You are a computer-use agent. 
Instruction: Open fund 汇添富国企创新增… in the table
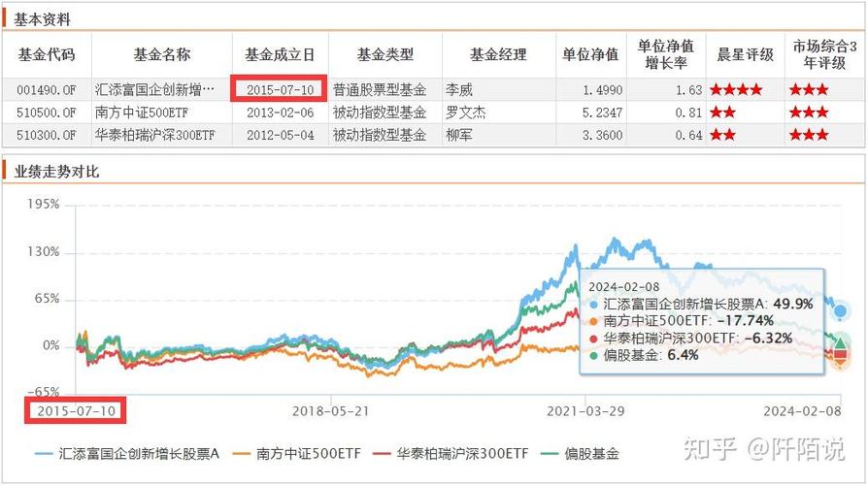(154, 89)
